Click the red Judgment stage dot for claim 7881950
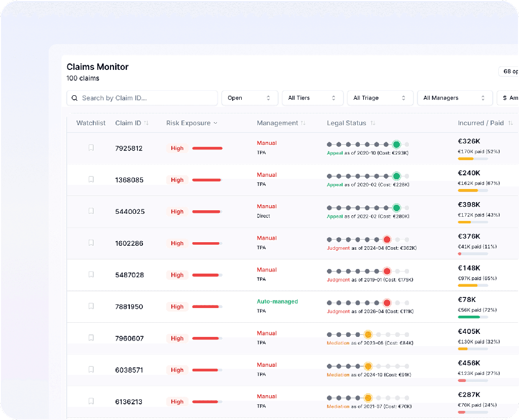Image resolution: width=519 pixels, height=420 pixels. tap(387, 303)
